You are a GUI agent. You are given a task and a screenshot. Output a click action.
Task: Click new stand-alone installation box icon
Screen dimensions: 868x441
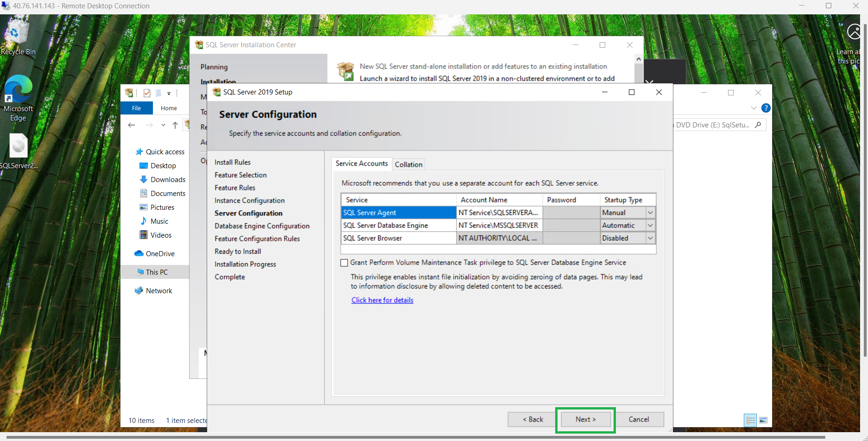coord(346,72)
